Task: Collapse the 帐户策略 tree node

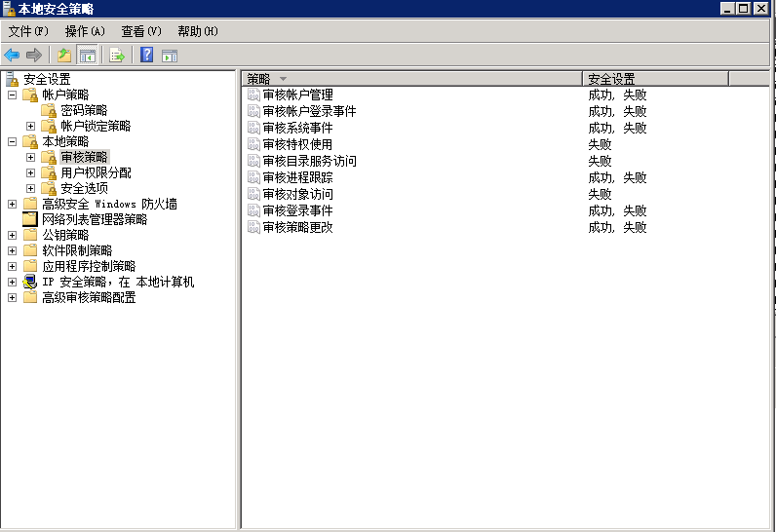Action: coord(12,95)
